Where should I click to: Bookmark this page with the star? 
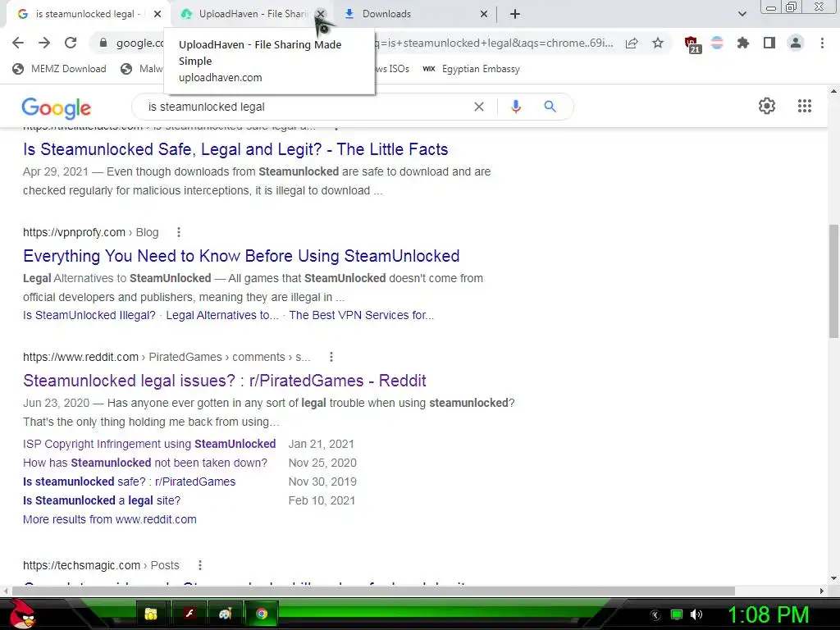point(658,43)
